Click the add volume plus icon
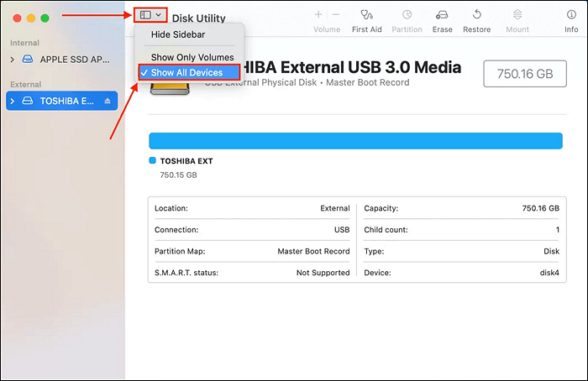 pyautogui.click(x=318, y=14)
